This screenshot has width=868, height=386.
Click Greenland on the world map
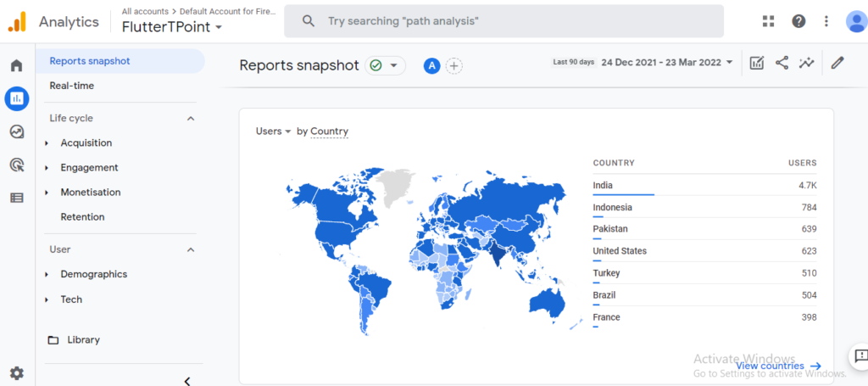click(x=397, y=187)
